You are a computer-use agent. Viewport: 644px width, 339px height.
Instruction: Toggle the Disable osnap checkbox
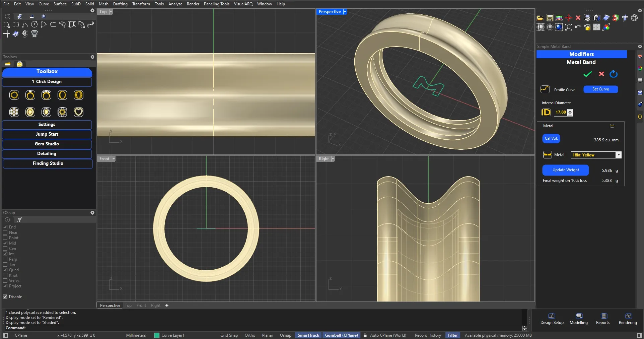(x=5, y=297)
